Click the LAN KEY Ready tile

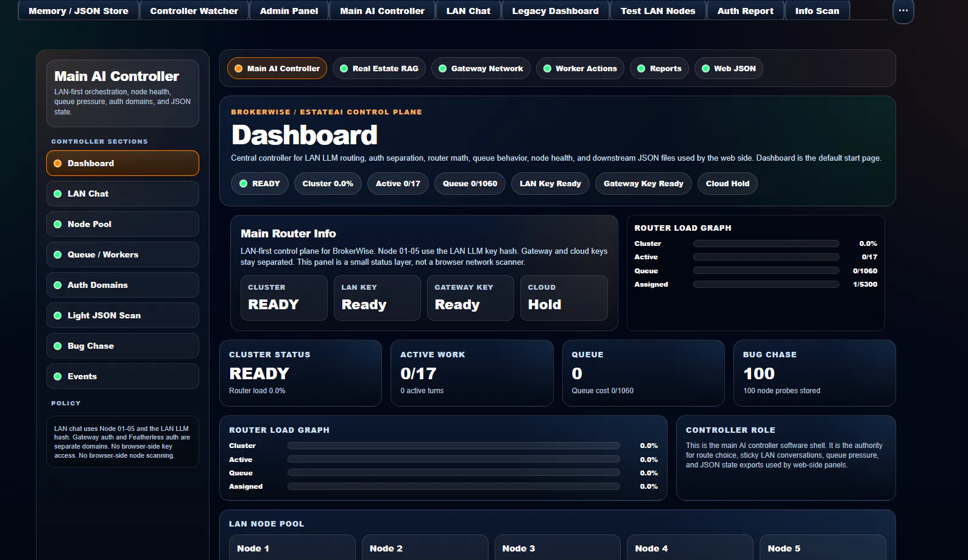377,298
